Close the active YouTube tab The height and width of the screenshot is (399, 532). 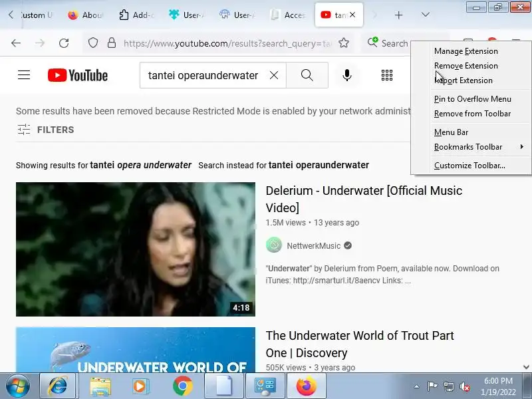[353, 15]
